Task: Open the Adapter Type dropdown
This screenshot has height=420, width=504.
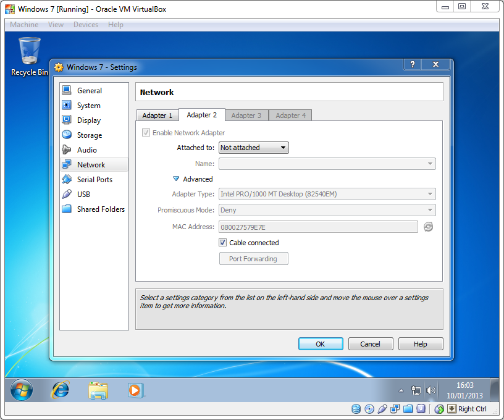Action: click(327, 194)
